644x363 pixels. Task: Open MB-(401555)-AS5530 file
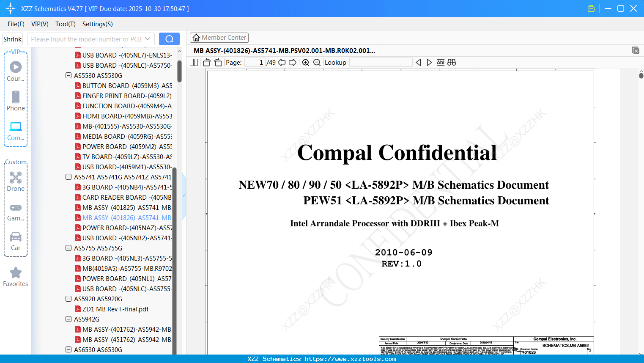[123, 126]
